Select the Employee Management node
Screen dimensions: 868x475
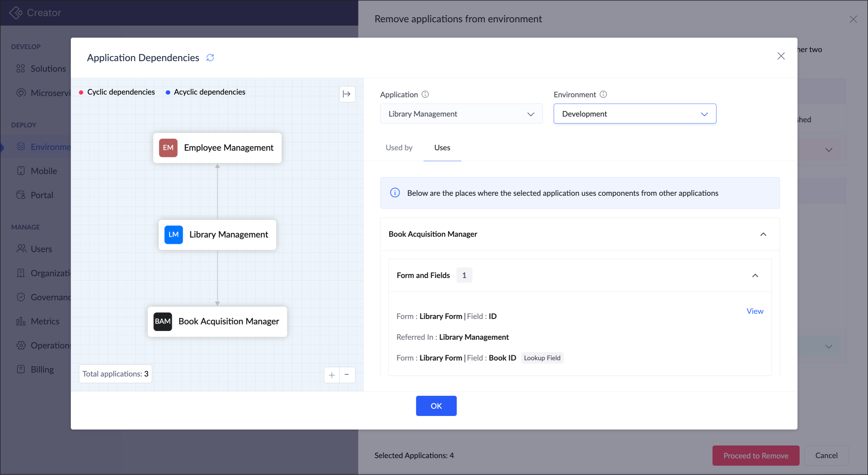point(217,148)
